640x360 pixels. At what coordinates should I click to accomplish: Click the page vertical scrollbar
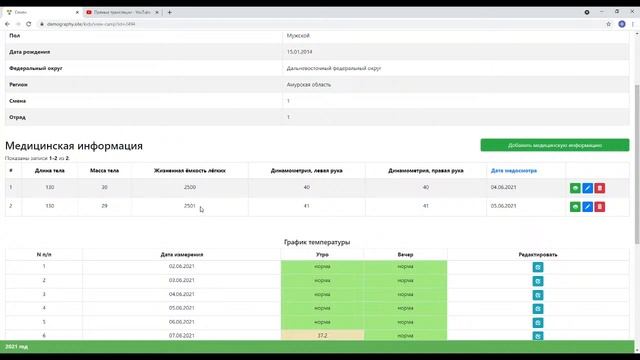(637, 163)
